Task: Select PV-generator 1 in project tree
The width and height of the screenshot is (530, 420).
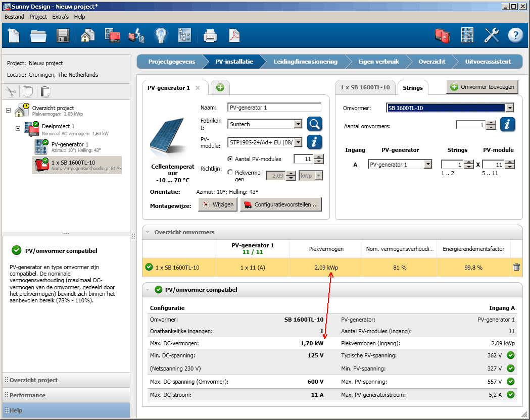Action: click(69, 147)
